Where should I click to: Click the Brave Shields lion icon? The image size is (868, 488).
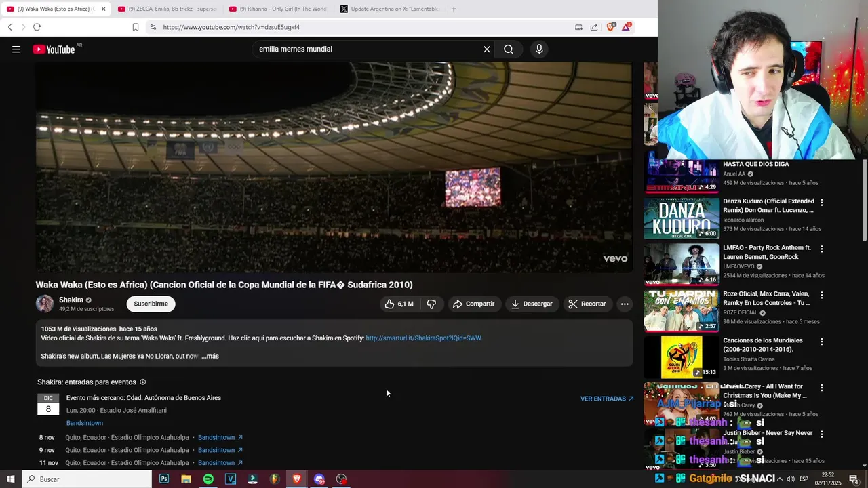610,27
